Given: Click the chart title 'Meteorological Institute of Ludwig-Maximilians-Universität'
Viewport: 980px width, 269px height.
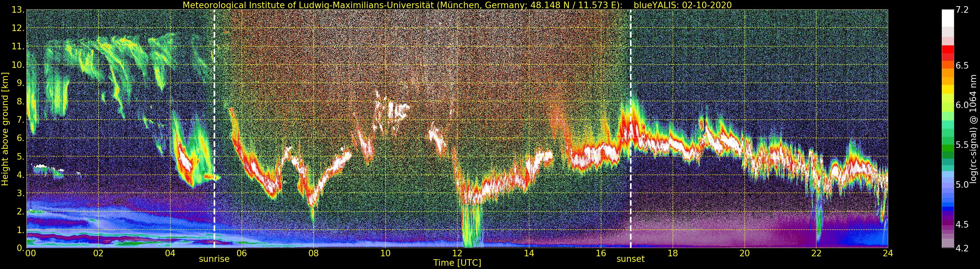Looking at the screenshot, I should [309, 5].
